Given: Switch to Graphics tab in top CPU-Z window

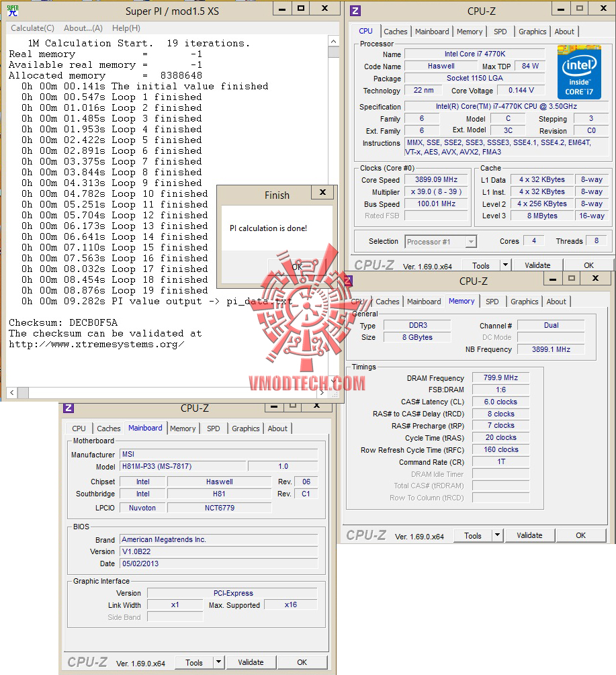Looking at the screenshot, I should 532,32.
